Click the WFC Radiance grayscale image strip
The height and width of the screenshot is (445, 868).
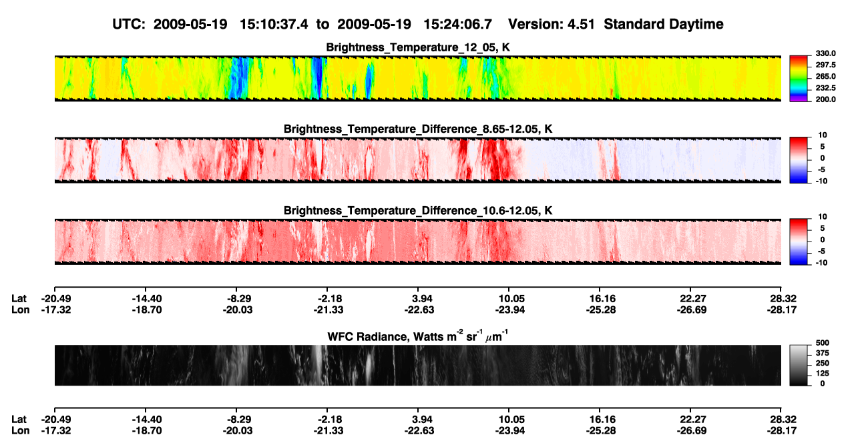pos(417,365)
